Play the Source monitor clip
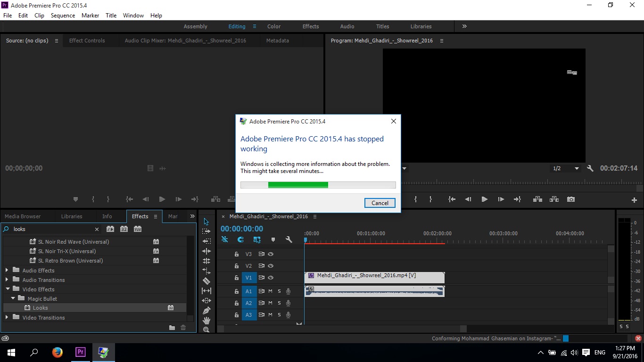This screenshot has height=362, width=644. click(162, 199)
